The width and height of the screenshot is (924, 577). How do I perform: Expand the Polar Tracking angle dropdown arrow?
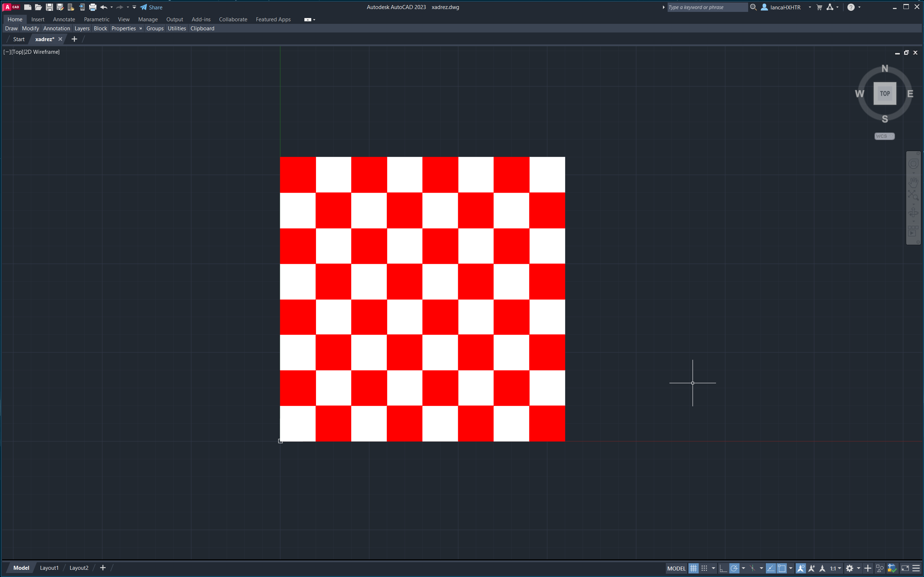coord(743,568)
